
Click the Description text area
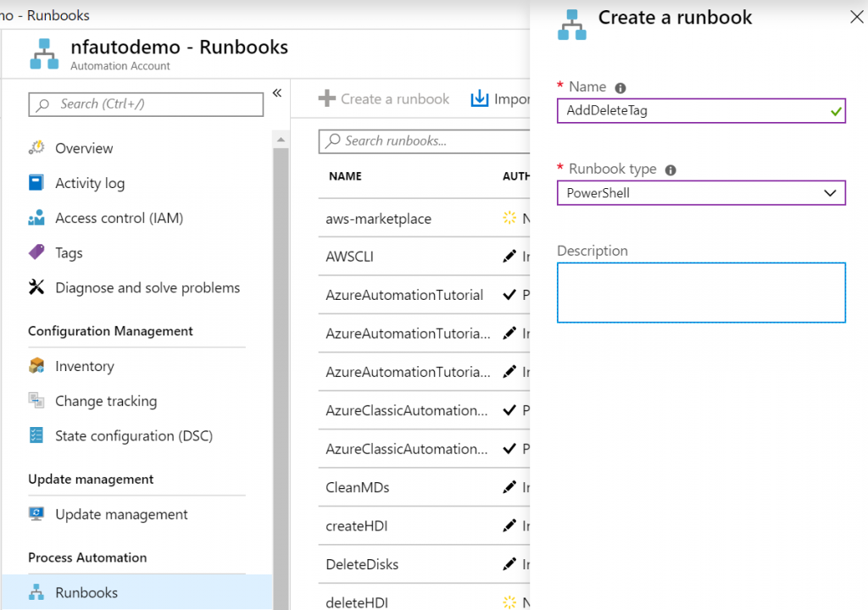(701, 292)
